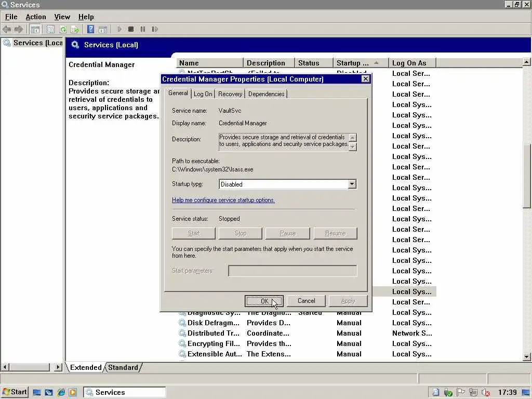Toggle Show/Hide Console Tree icon
The image size is (532, 399).
35,29
